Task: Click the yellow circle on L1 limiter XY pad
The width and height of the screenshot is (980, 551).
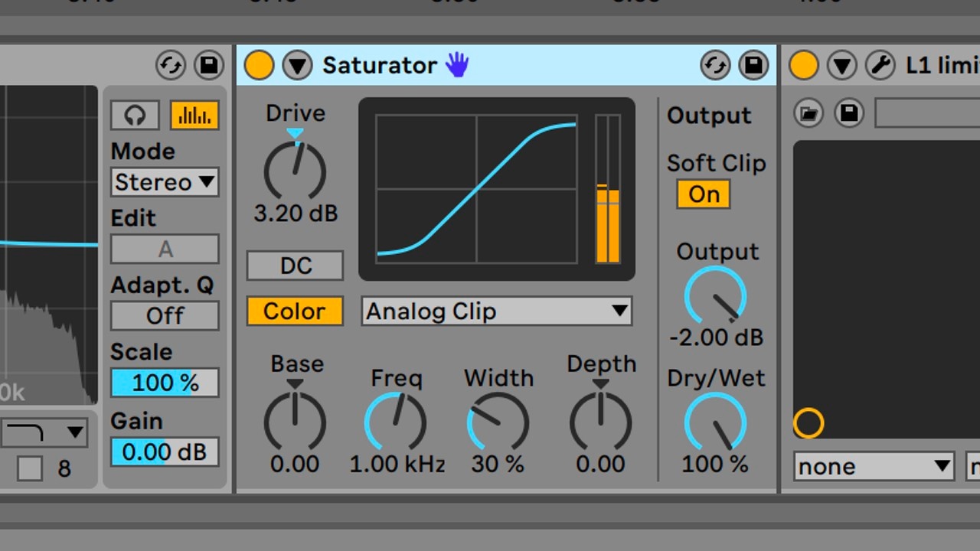Action: click(x=808, y=423)
